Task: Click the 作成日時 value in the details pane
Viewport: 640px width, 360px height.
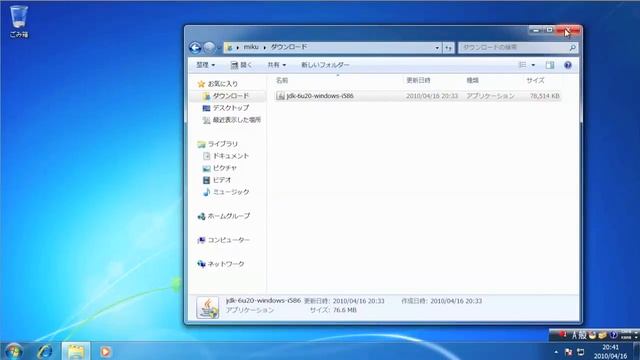Action: (x=456, y=301)
